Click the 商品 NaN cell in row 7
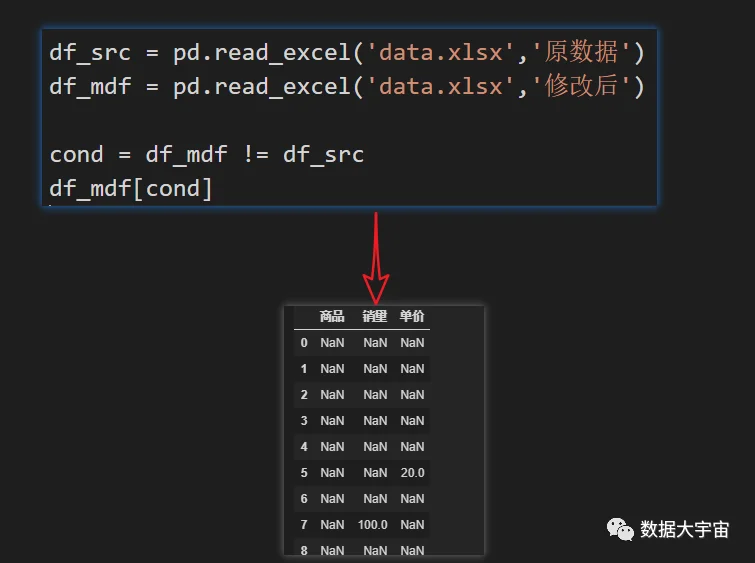 [x=332, y=525]
